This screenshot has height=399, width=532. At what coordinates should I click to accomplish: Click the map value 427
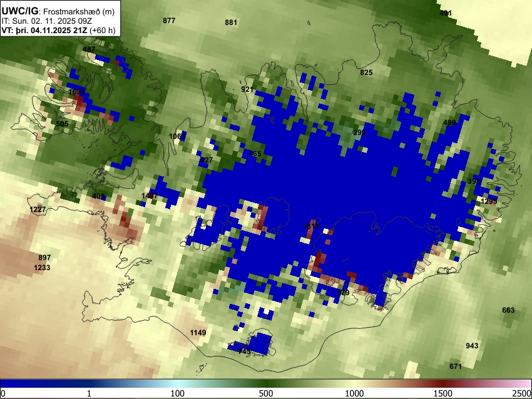point(207,160)
